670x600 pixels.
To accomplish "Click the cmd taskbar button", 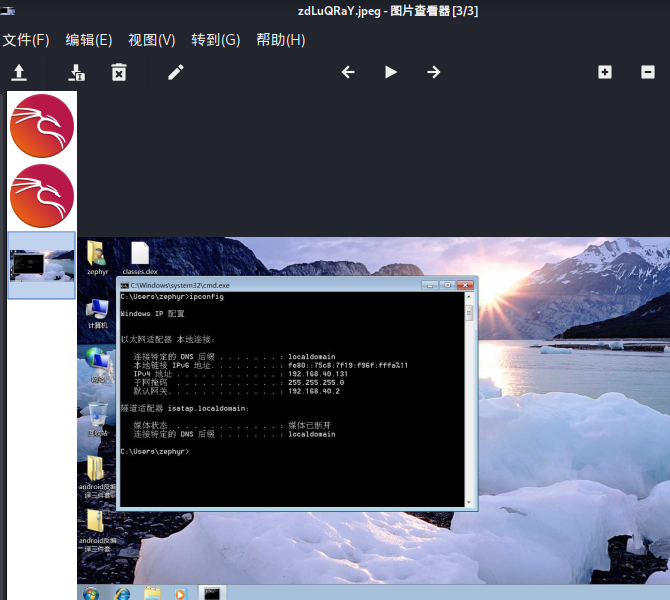I will pos(212,593).
